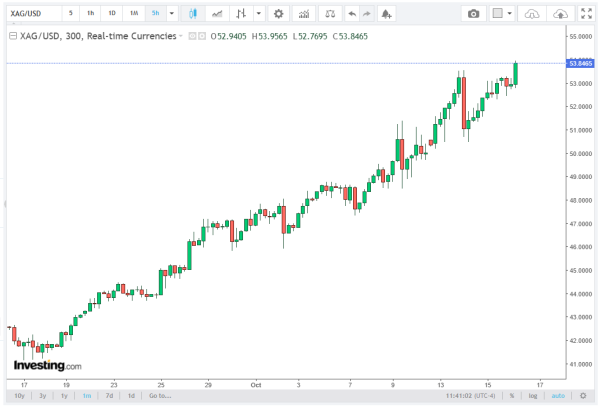Open the compare symbols scale icon
600x408 pixels.
(x=327, y=13)
